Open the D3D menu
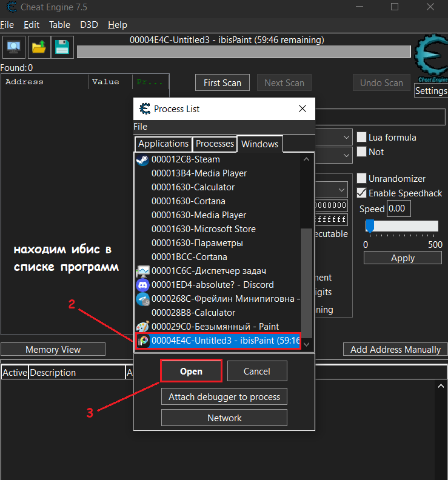 click(x=89, y=25)
